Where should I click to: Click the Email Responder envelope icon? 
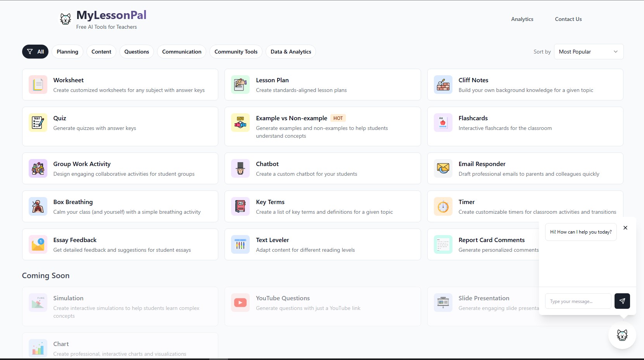point(443,168)
